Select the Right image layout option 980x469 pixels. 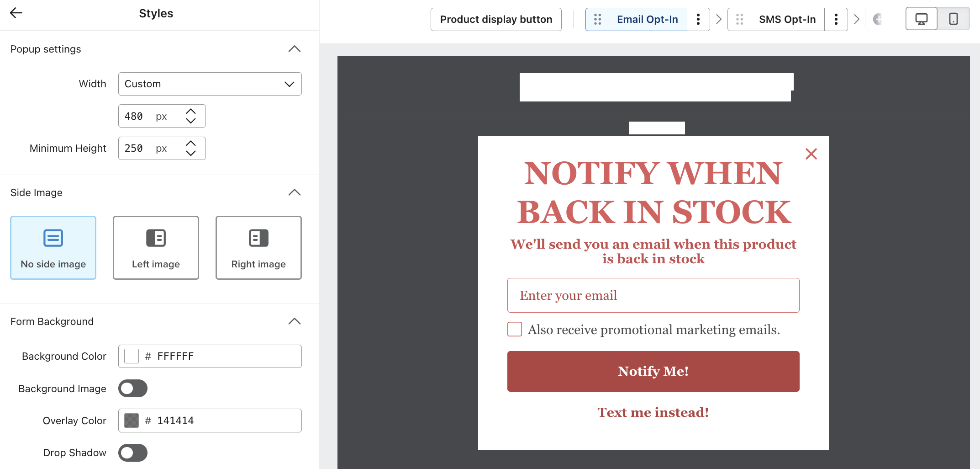point(258,247)
